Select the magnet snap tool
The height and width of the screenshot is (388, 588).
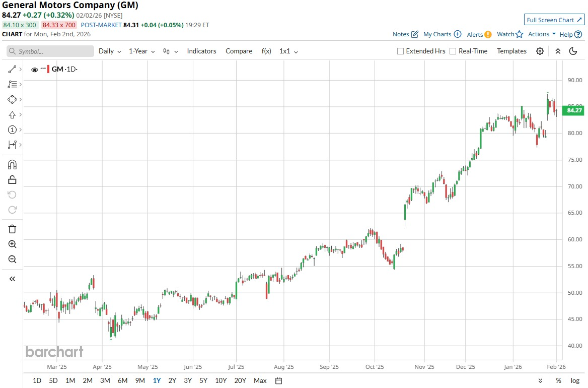coord(13,165)
